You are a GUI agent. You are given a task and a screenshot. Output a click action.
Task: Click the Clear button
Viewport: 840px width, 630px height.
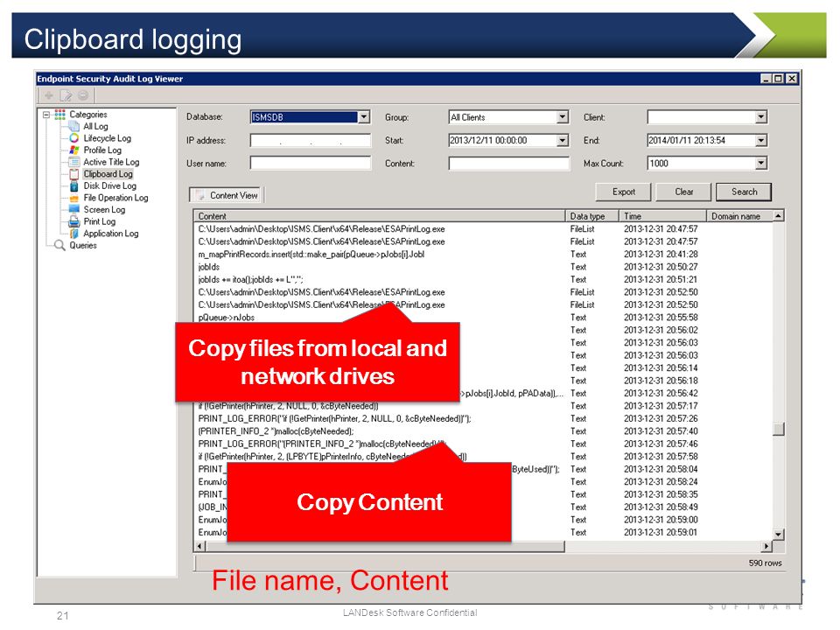[x=683, y=192]
